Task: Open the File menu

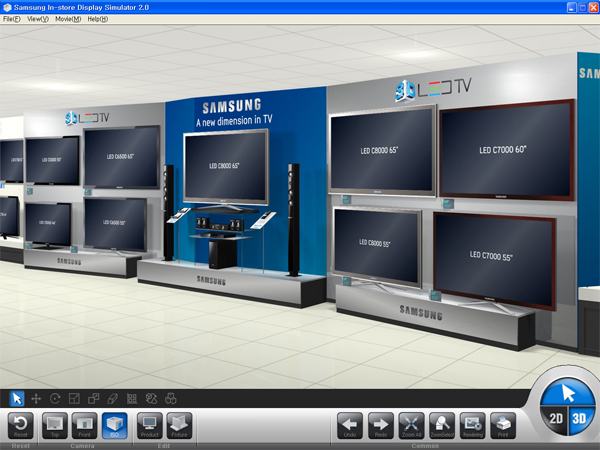Action: coord(11,19)
